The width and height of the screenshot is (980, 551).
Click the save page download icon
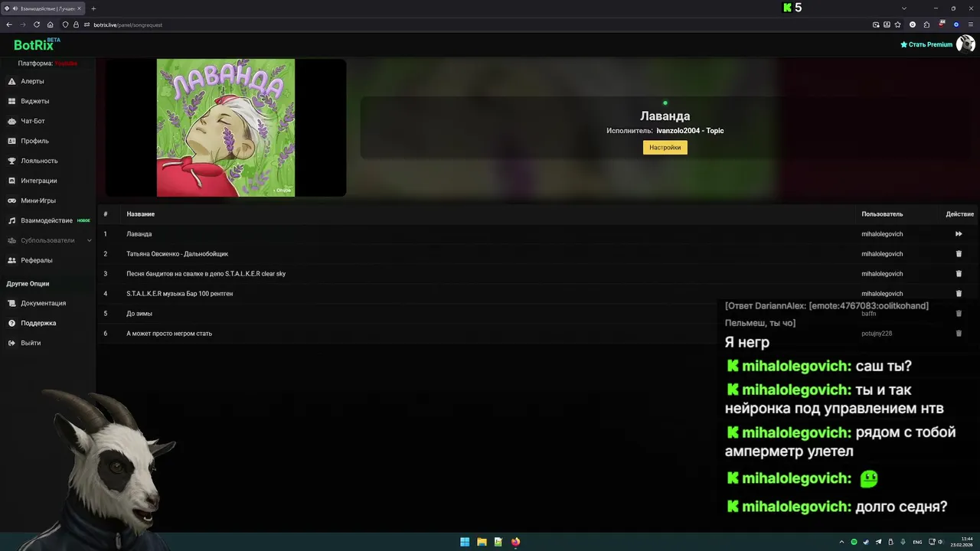pos(887,24)
